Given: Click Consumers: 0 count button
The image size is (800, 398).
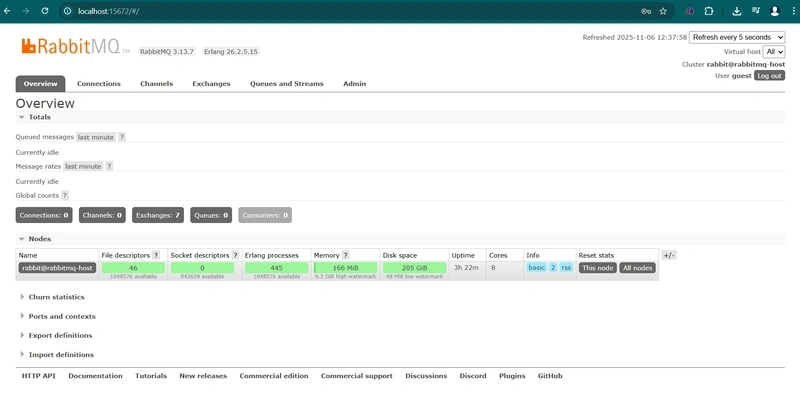Looking at the screenshot, I should (265, 215).
